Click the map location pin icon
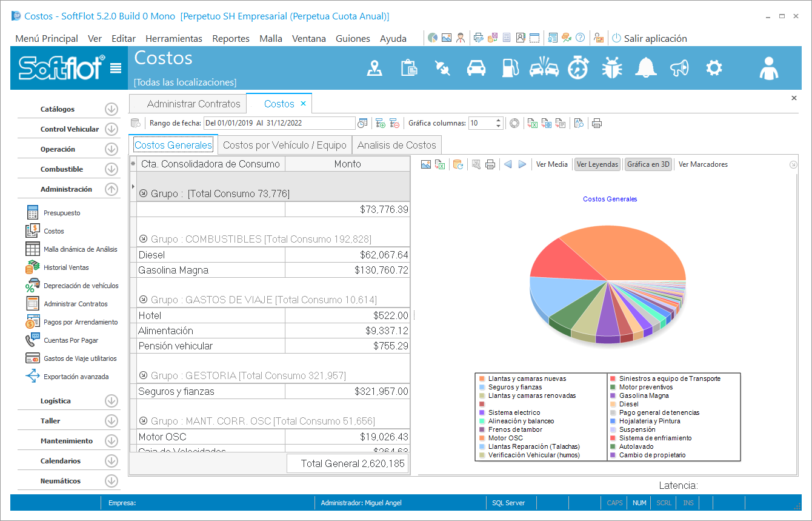This screenshot has height=521, width=812. 375,68
